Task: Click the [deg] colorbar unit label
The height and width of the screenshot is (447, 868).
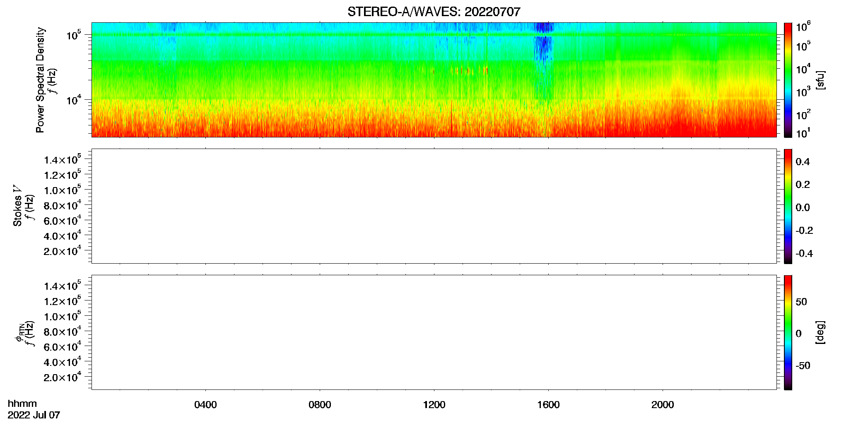Action: tap(820, 332)
